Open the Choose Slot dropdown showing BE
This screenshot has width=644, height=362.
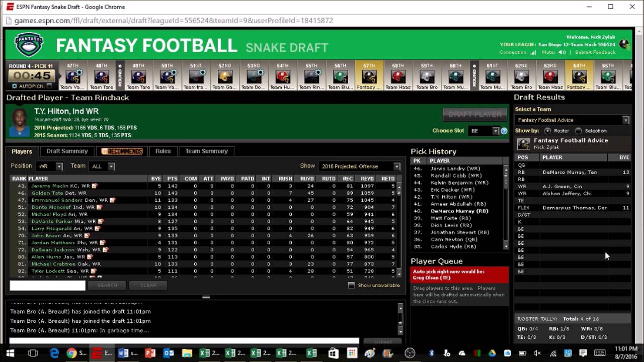point(483,131)
